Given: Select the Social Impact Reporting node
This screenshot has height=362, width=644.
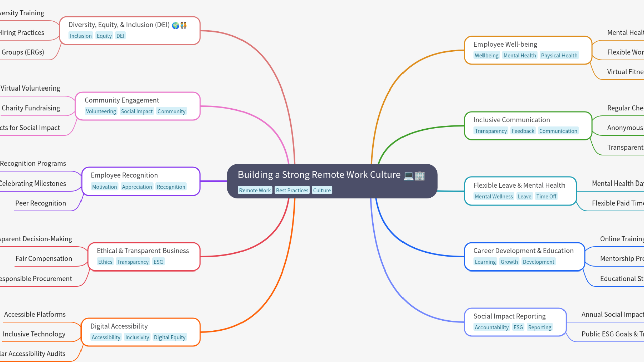Looking at the screenshot, I should click(515, 322).
